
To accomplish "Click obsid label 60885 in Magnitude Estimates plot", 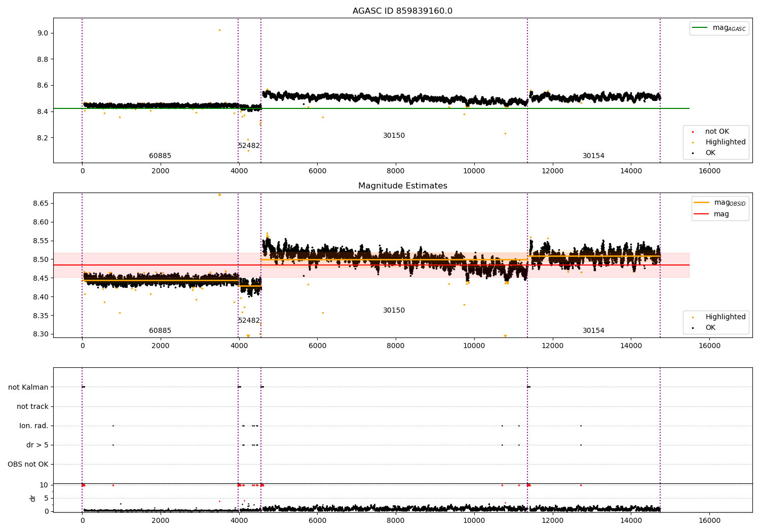I will pos(160,331).
